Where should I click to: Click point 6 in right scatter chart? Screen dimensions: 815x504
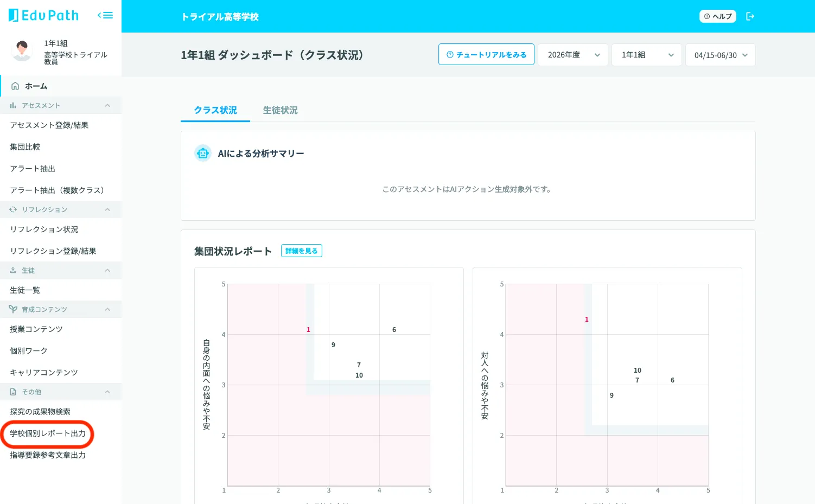coord(672,380)
